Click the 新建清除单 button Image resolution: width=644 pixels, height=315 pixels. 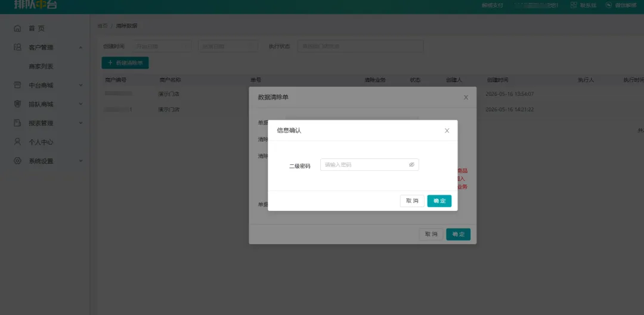[125, 63]
